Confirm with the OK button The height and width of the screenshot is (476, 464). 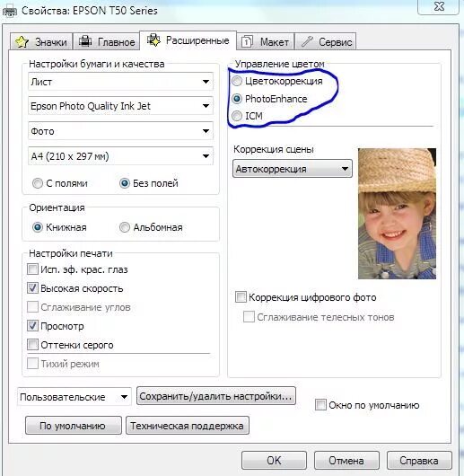(274, 461)
